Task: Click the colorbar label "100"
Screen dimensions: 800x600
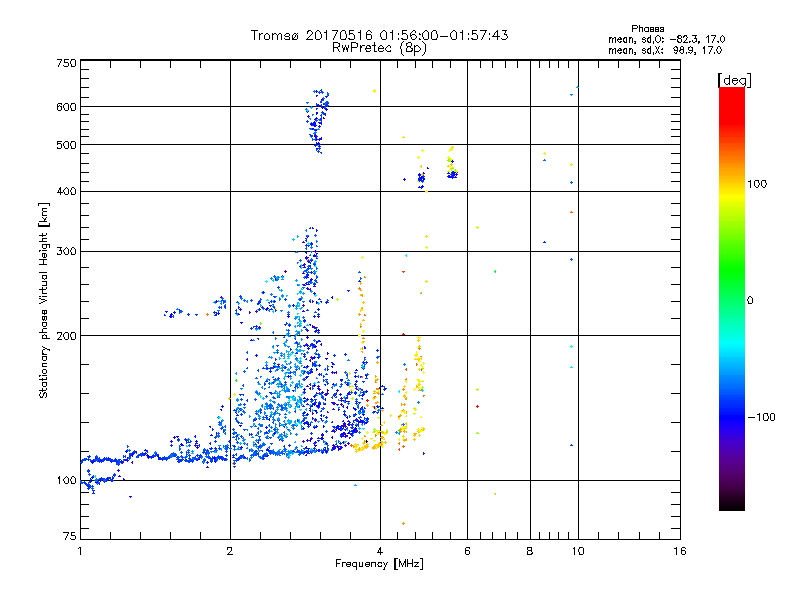Action: 757,184
